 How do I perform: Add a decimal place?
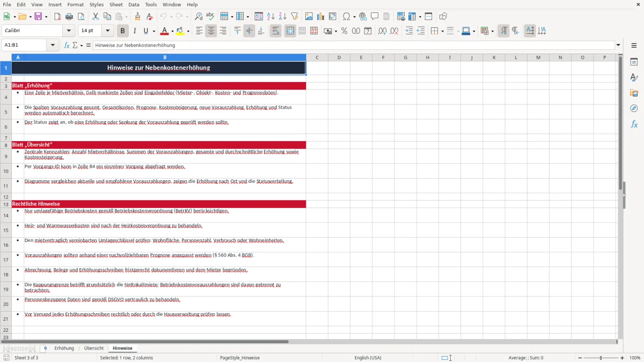[382, 31]
